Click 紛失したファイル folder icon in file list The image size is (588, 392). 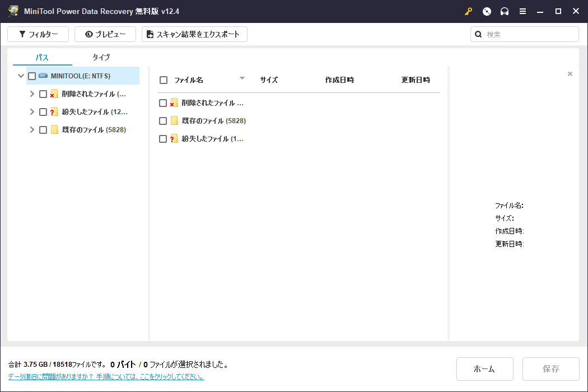(x=174, y=138)
